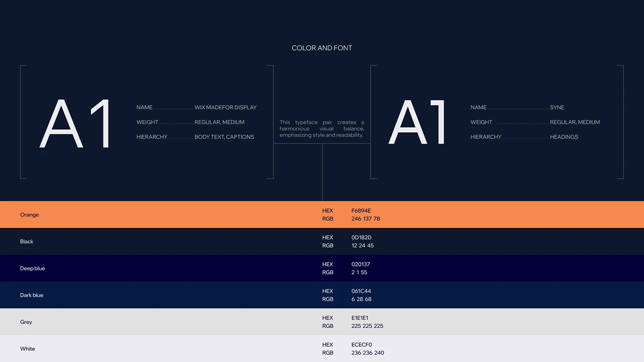Click the BODY TEXT, CAPTIONS hierarchy value
This screenshot has height=362, width=644.
[224, 137]
